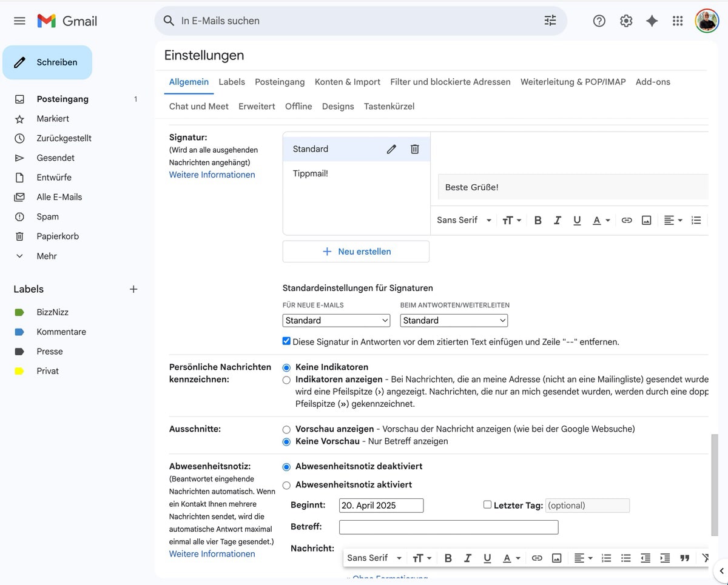
Task: Click the Gemini sparkle icon
Action: (652, 21)
